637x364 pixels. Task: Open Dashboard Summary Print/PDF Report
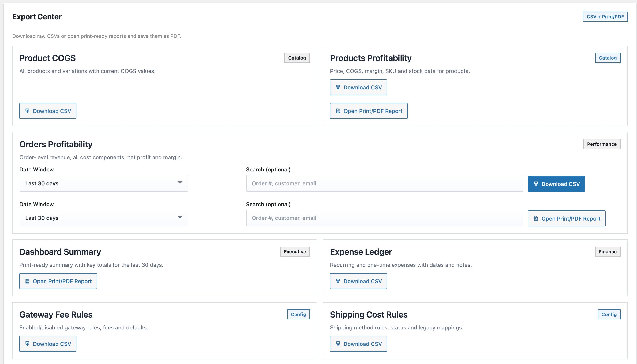(58, 281)
